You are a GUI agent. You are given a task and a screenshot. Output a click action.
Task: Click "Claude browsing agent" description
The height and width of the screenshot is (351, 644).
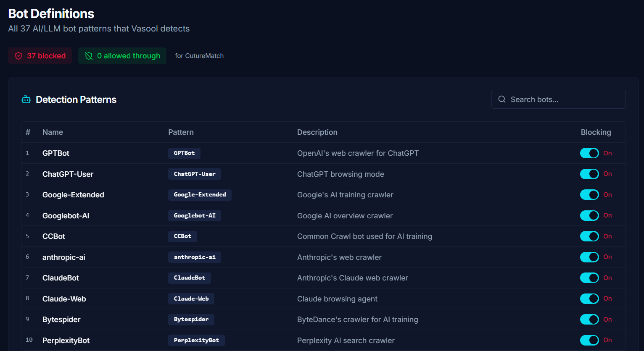pos(337,299)
